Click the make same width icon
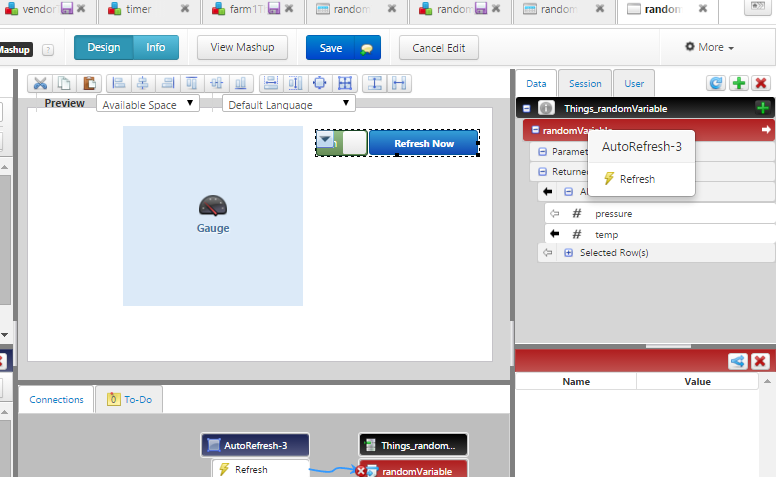The width and height of the screenshot is (776, 477). (271, 83)
